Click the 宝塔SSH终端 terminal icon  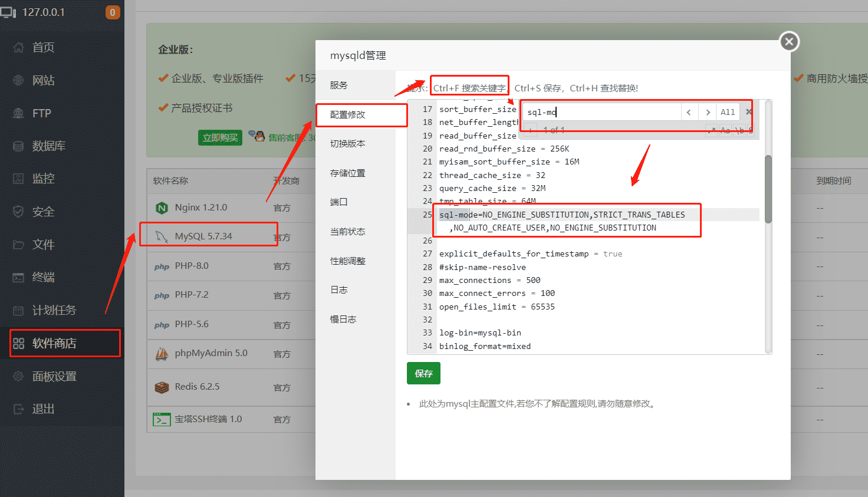[162, 419]
